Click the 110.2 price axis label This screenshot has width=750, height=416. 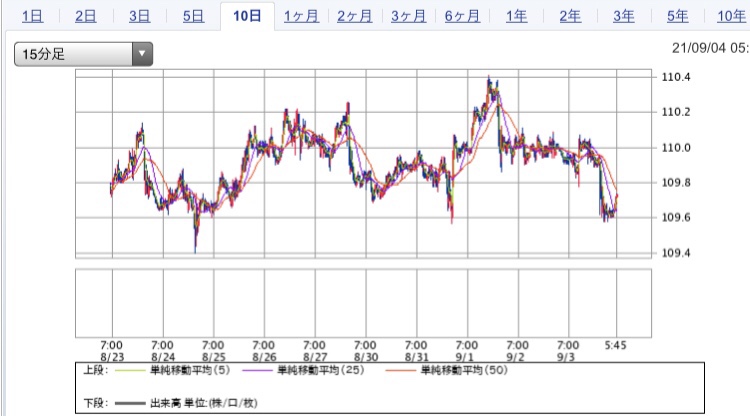pyautogui.click(x=676, y=112)
